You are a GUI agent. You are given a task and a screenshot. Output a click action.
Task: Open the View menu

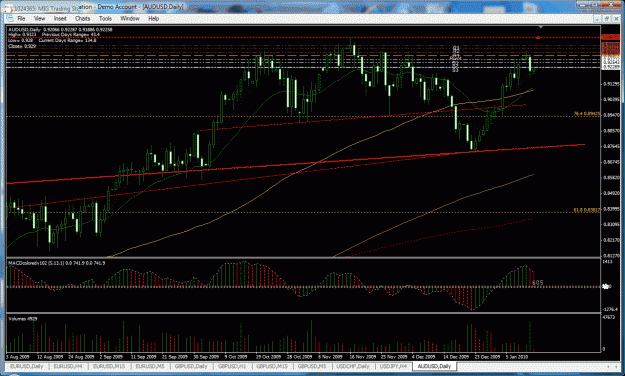pos(39,18)
